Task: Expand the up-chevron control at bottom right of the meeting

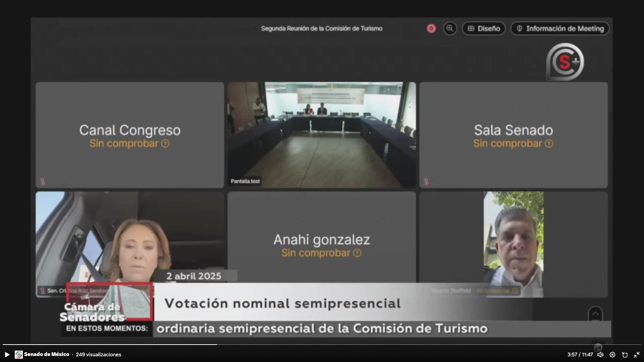Action: pyautogui.click(x=595, y=314)
